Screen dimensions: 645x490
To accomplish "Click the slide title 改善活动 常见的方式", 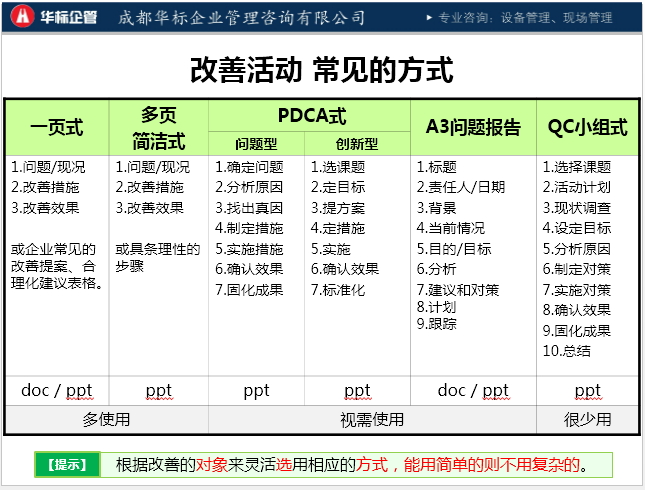I will click(x=322, y=70).
